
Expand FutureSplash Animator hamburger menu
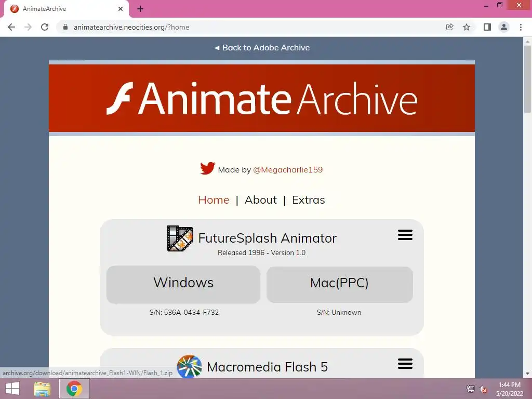(x=405, y=235)
